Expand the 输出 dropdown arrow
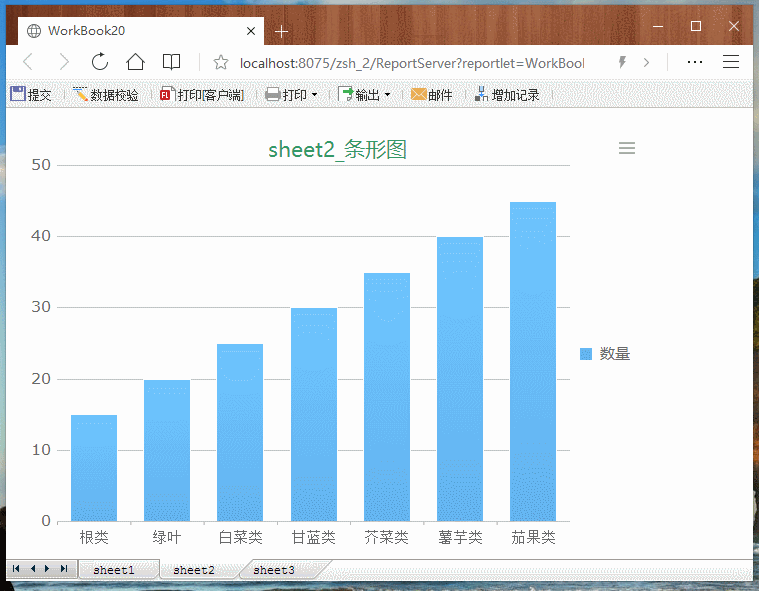This screenshot has width=759, height=591. [388, 95]
